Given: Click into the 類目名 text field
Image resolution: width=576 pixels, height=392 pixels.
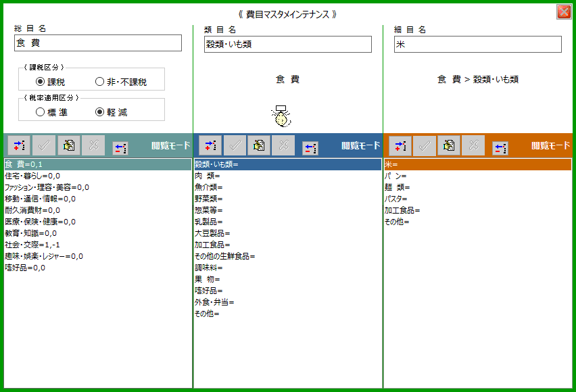Looking at the screenshot, I should pyautogui.click(x=288, y=44).
